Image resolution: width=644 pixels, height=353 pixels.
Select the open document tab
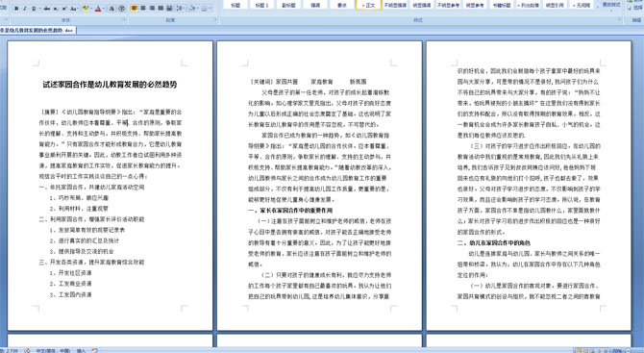37,30
